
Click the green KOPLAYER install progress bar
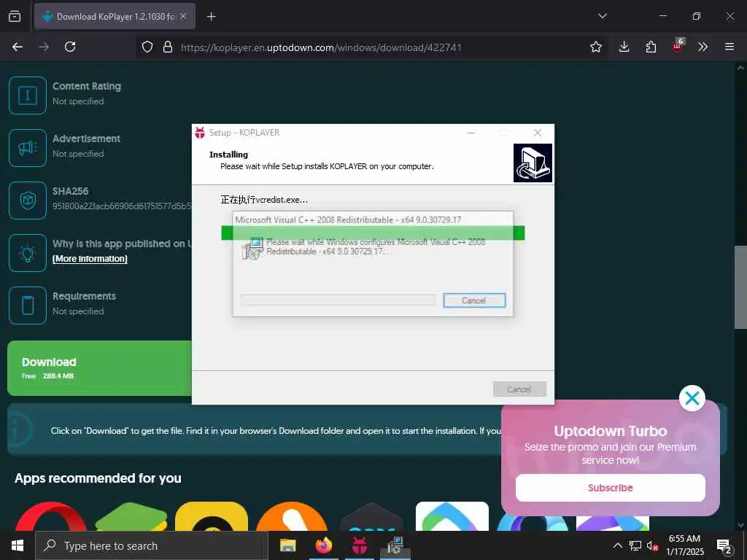[x=373, y=233]
